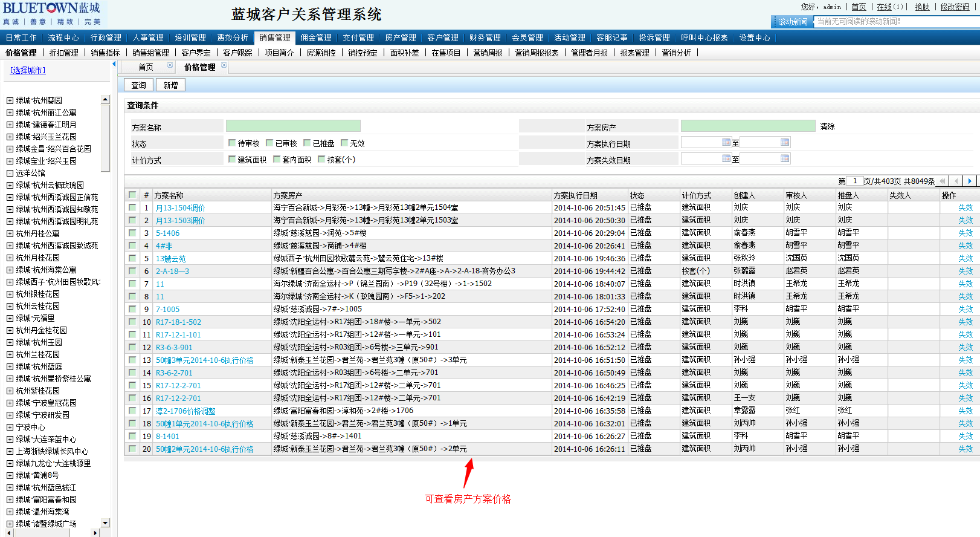Image resolution: width=980 pixels, height=537 pixels.
Task: Click 失效 for row 8-1401
Action: click(965, 436)
